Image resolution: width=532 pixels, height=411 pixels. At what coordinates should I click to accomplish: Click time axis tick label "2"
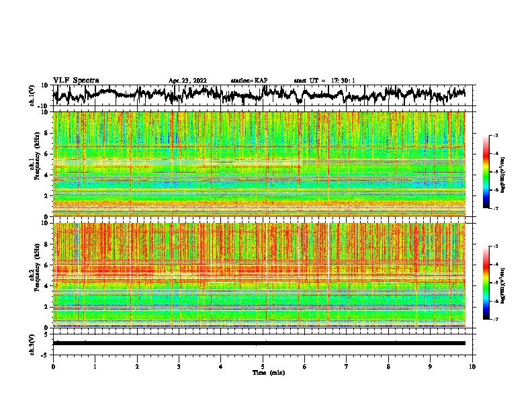coord(137,367)
